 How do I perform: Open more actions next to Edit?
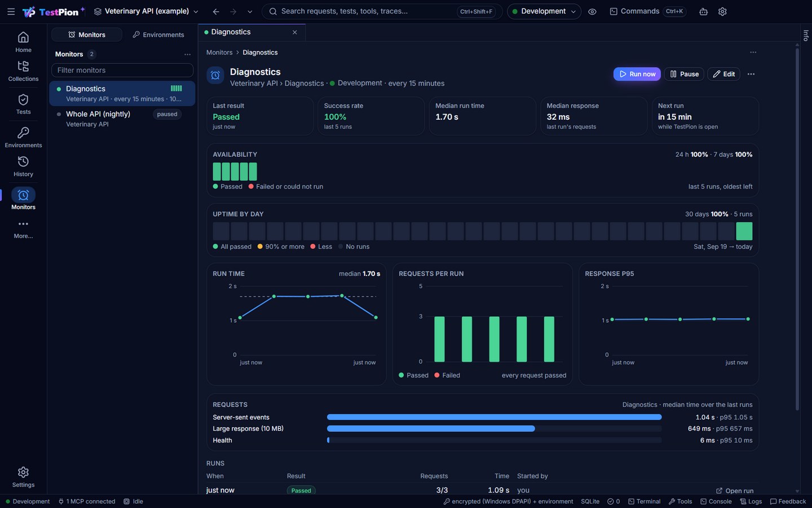click(x=751, y=74)
